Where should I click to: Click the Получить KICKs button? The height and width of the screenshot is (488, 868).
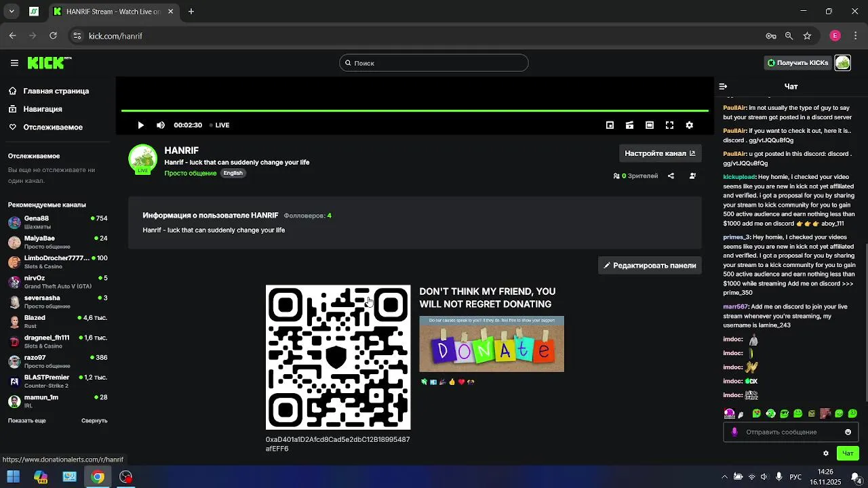[x=797, y=63]
